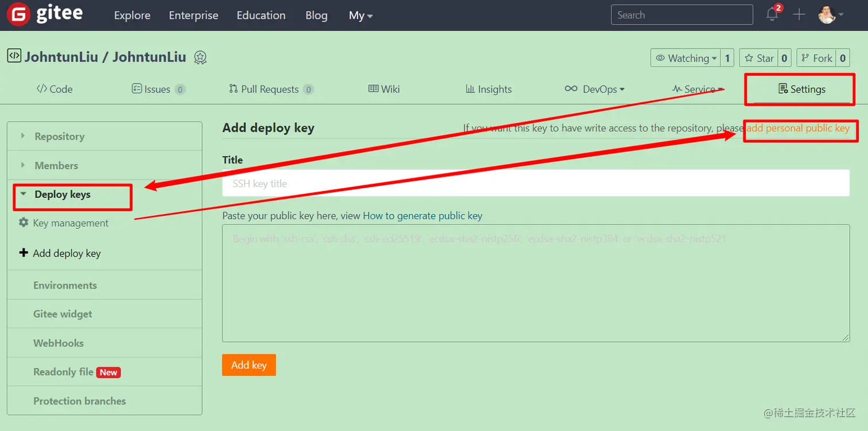Image resolution: width=868 pixels, height=431 pixels.
Task: Click the repository code icon beside JohntunLiu
Action: tap(14, 56)
